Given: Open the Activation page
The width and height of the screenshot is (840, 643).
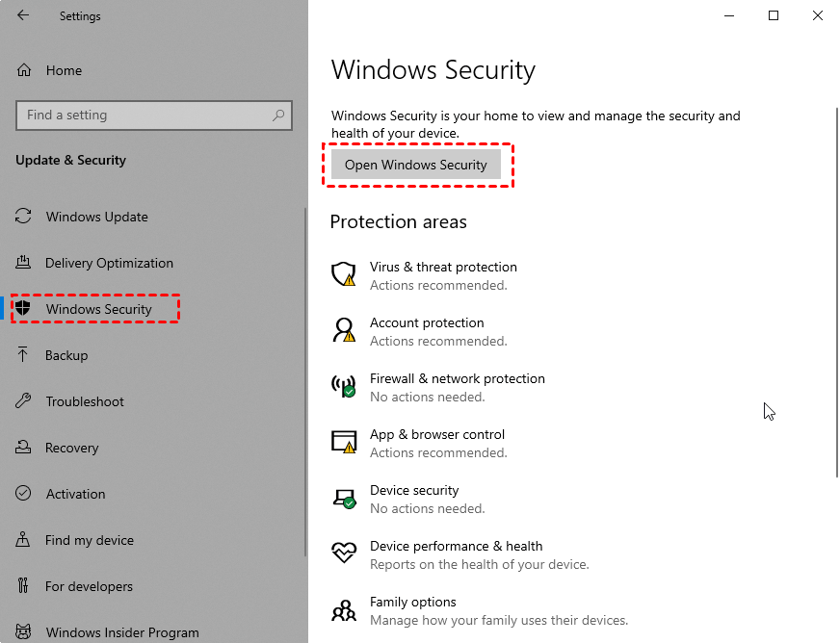Looking at the screenshot, I should [75, 494].
